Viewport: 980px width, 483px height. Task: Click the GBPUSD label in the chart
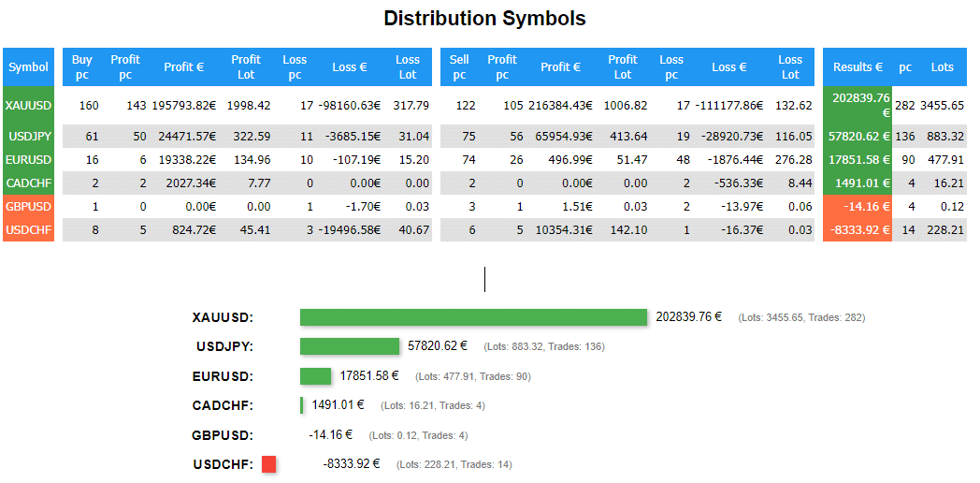[222, 435]
